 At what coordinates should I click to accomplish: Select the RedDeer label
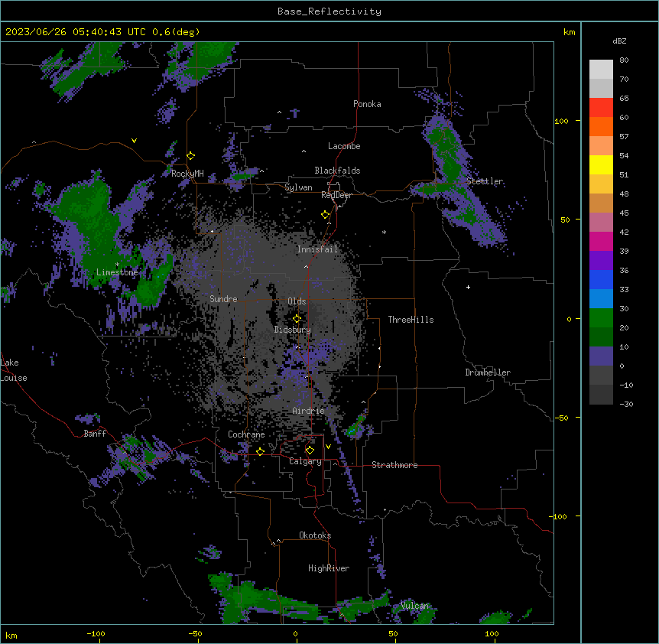[336, 195]
